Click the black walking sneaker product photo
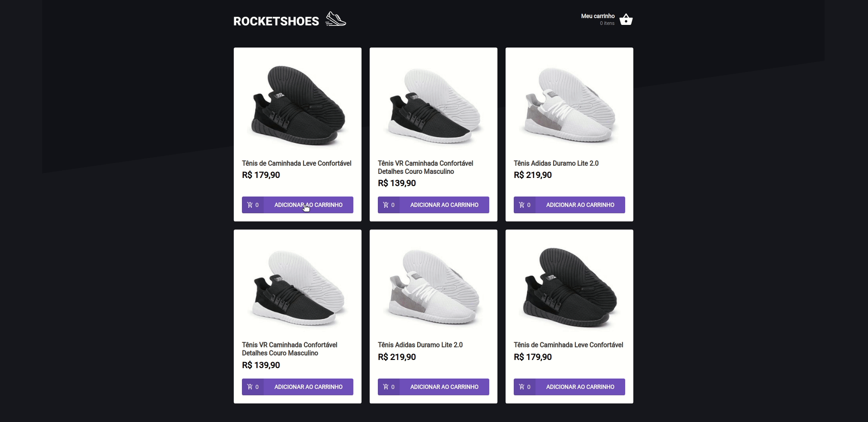Image resolution: width=868 pixels, height=422 pixels. (x=297, y=105)
